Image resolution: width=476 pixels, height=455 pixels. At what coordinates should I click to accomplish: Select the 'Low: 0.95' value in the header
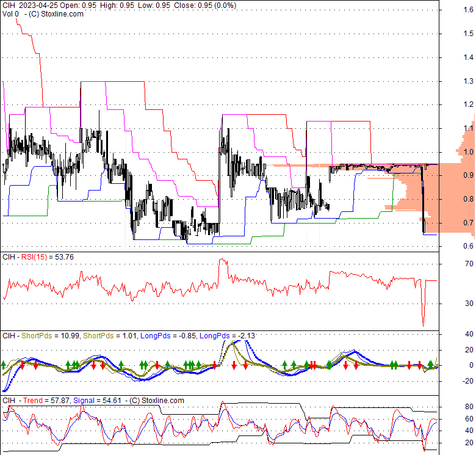click(x=154, y=5)
